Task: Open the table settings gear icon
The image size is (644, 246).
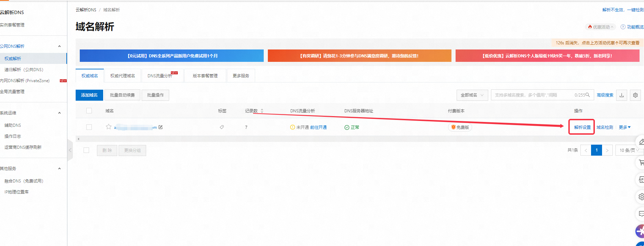Action: pos(635,95)
